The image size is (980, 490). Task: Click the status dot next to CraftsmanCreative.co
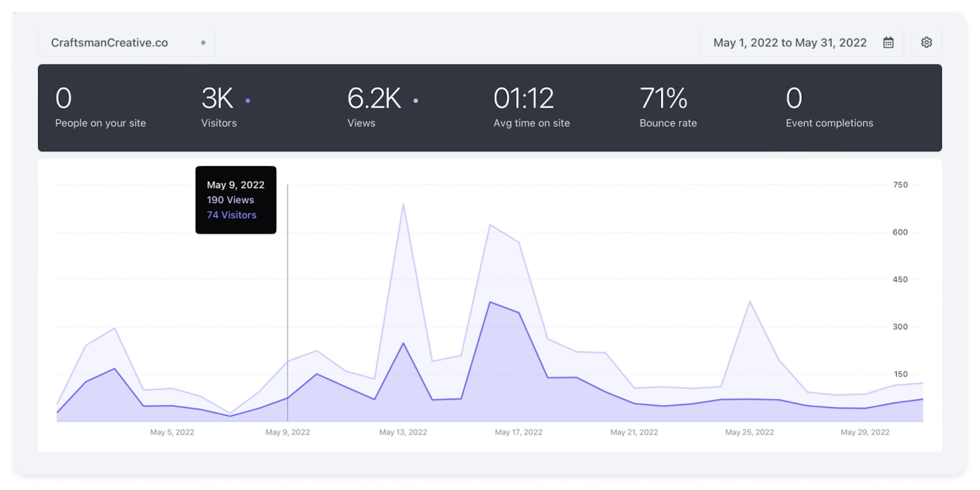(203, 43)
